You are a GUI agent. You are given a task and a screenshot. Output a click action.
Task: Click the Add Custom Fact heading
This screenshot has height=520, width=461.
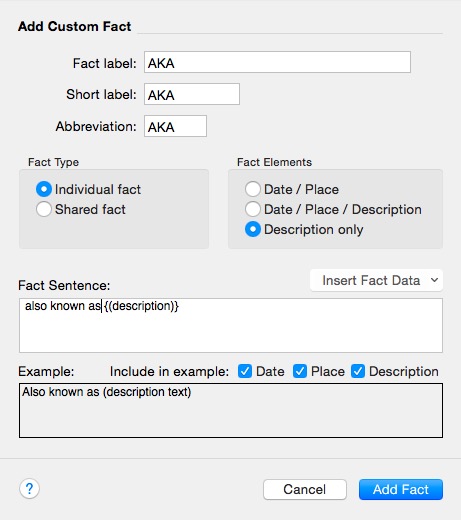pos(75,26)
